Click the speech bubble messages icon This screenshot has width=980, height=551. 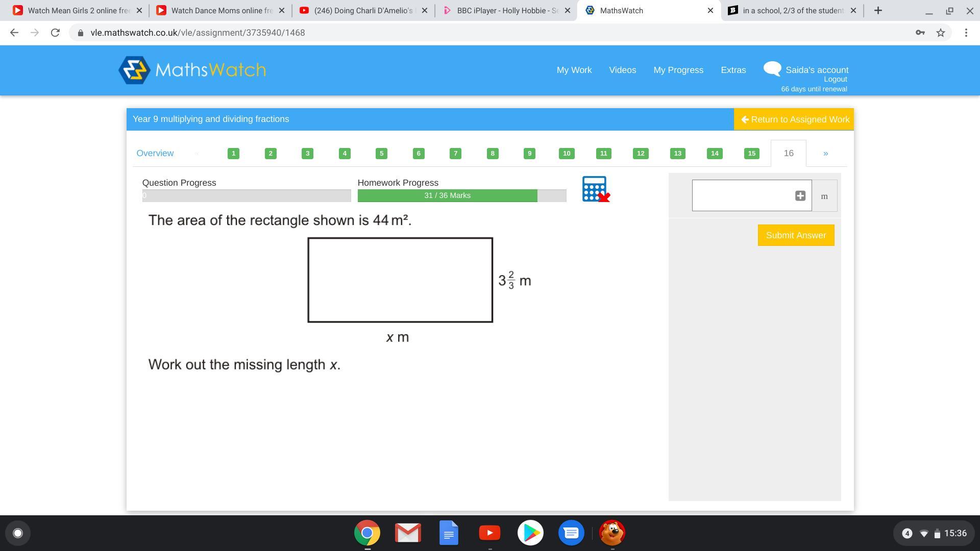click(772, 69)
